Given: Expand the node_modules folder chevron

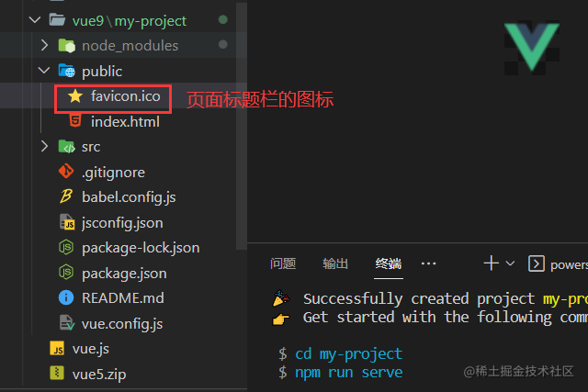Looking at the screenshot, I should pos(44,45).
